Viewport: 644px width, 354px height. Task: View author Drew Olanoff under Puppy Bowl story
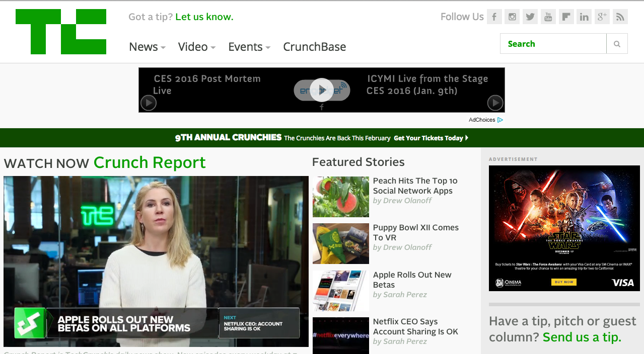(402, 247)
